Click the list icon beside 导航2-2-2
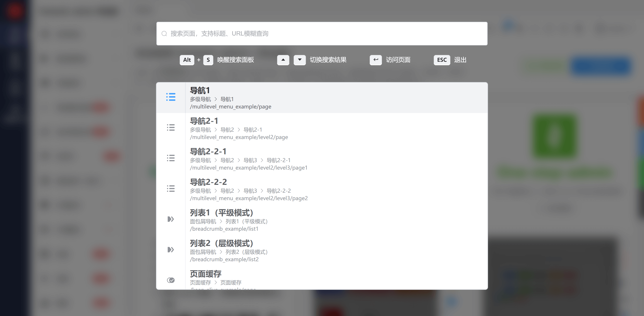 [171, 189]
